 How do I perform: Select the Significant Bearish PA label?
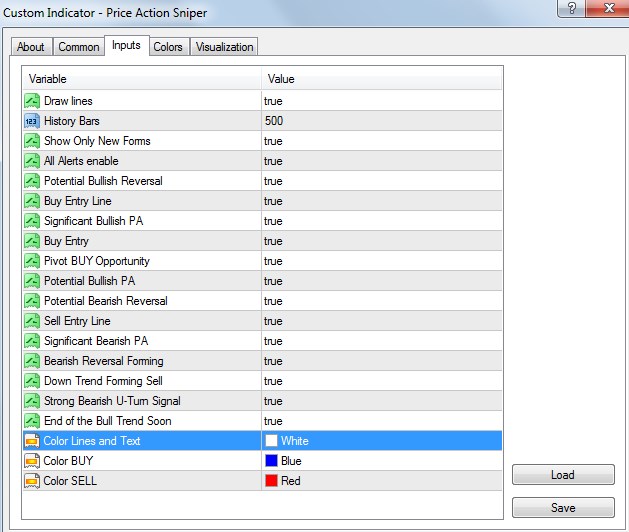(x=96, y=341)
